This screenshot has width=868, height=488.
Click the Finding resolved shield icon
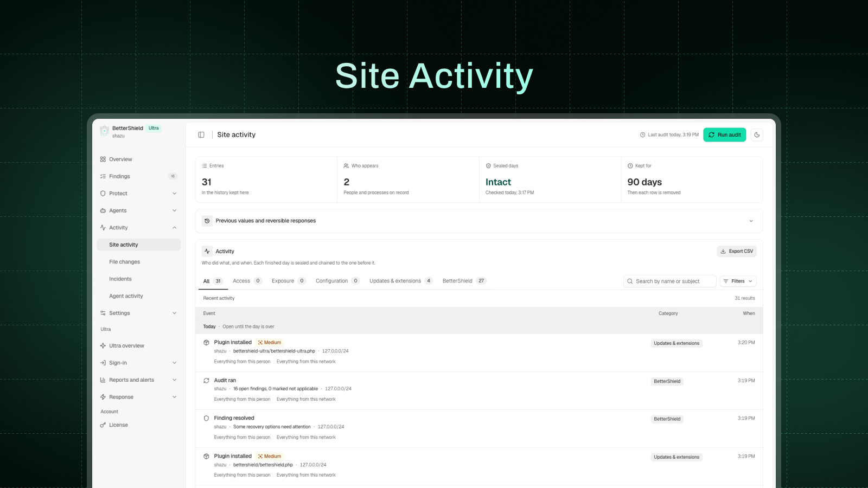[x=206, y=418]
